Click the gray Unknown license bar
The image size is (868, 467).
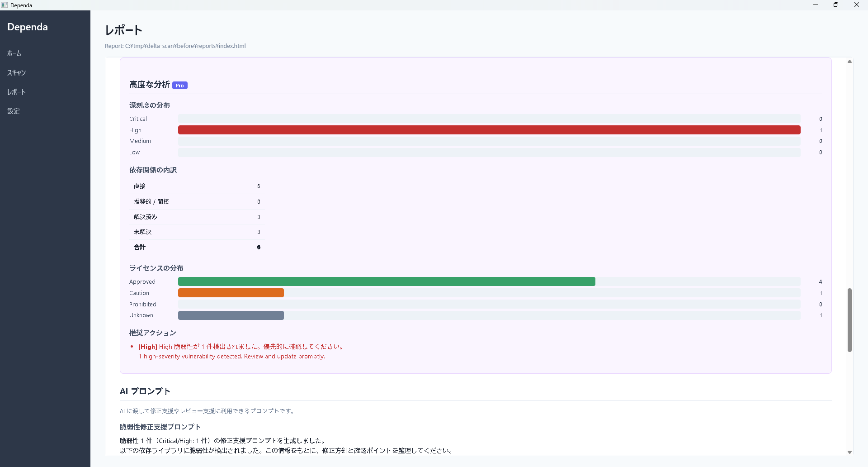231,315
